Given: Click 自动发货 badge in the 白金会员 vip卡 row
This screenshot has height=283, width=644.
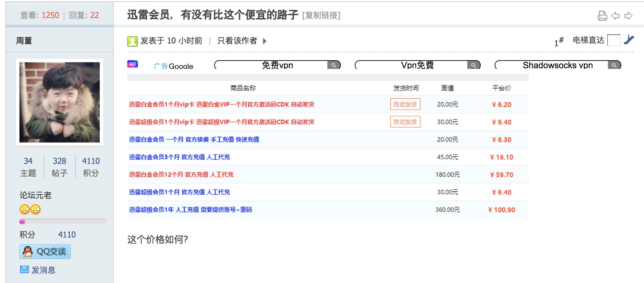Looking at the screenshot, I should coord(405,104).
